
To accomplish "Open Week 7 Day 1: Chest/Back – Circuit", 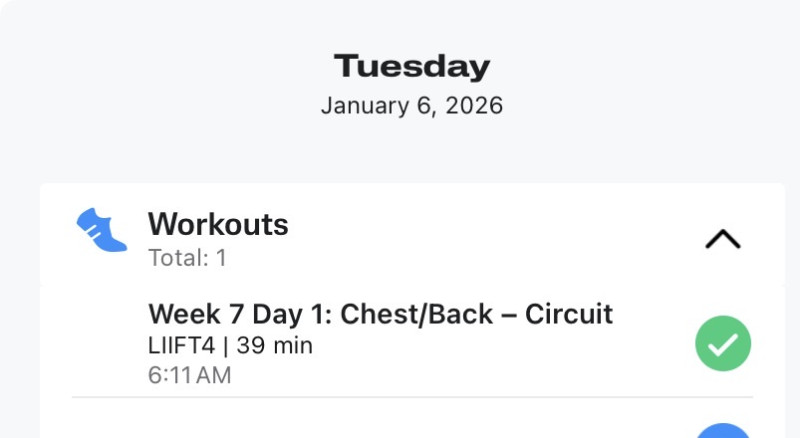I will (380, 314).
